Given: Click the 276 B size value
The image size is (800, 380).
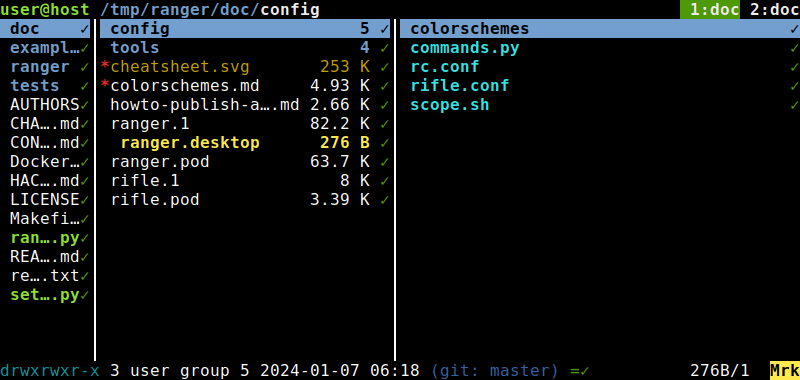Looking at the screenshot, I should click(x=345, y=143).
